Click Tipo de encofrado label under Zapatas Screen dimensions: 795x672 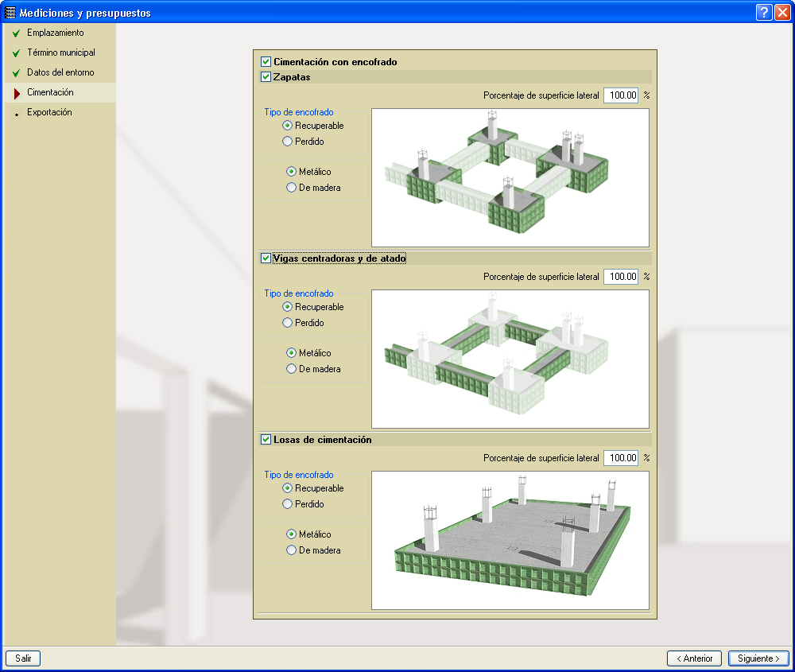(299, 112)
